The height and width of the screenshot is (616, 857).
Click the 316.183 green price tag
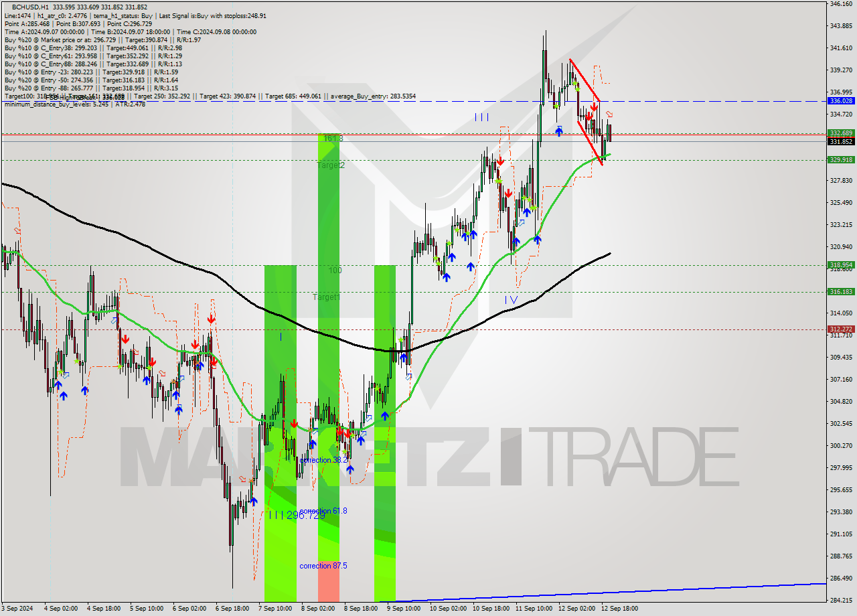[841, 291]
